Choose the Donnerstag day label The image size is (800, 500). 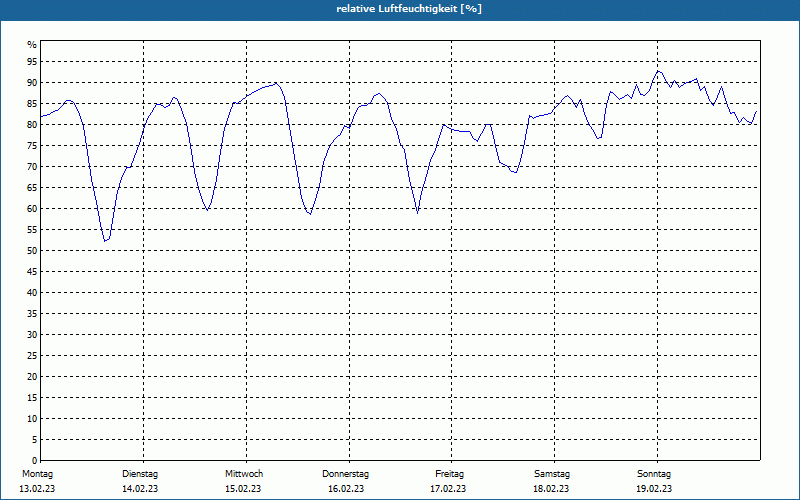[x=345, y=474]
